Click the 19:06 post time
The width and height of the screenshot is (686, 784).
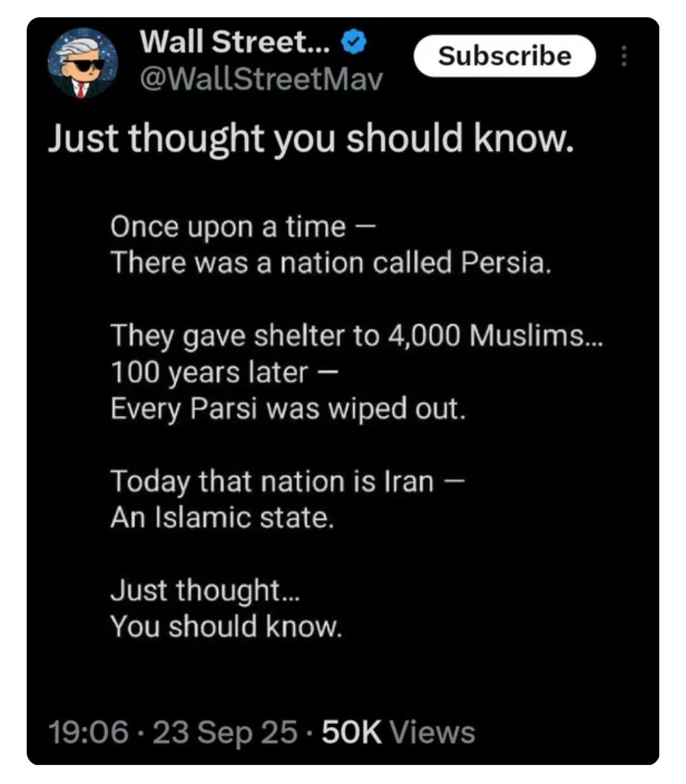pyautogui.click(x=88, y=732)
